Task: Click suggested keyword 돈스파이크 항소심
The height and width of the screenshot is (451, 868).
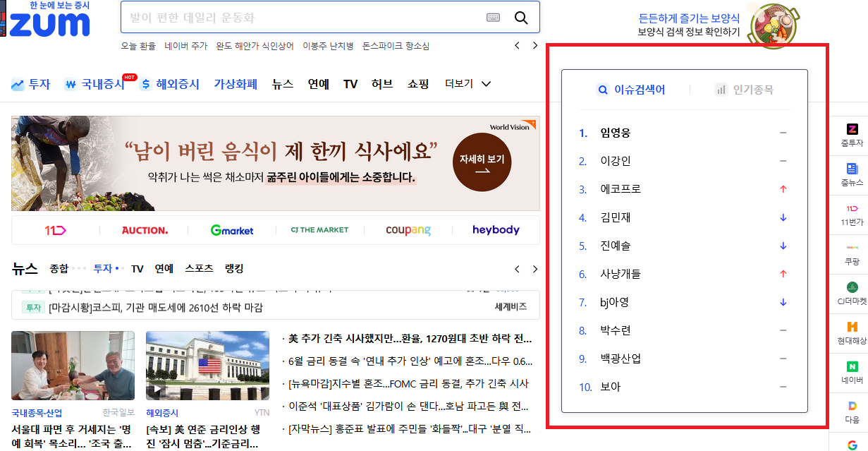Action: (x=396, y=46)
